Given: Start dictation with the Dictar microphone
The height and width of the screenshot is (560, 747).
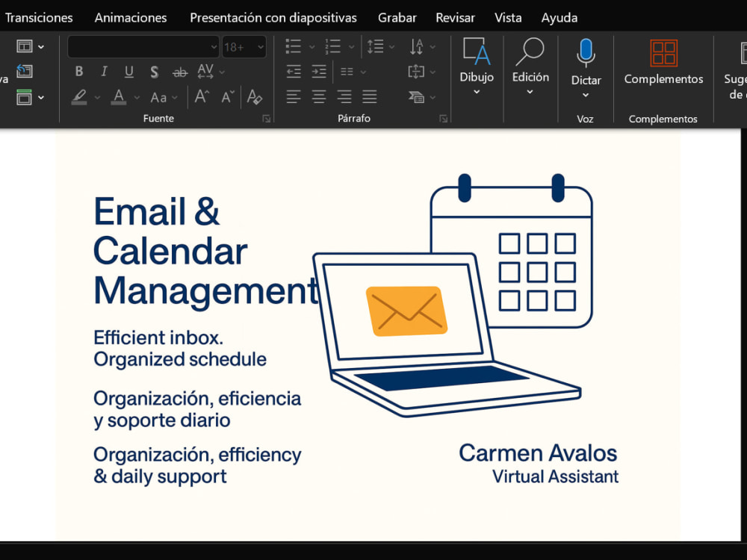Looking at the screenshot, I should pyautogui.click(x=586, y=53).
